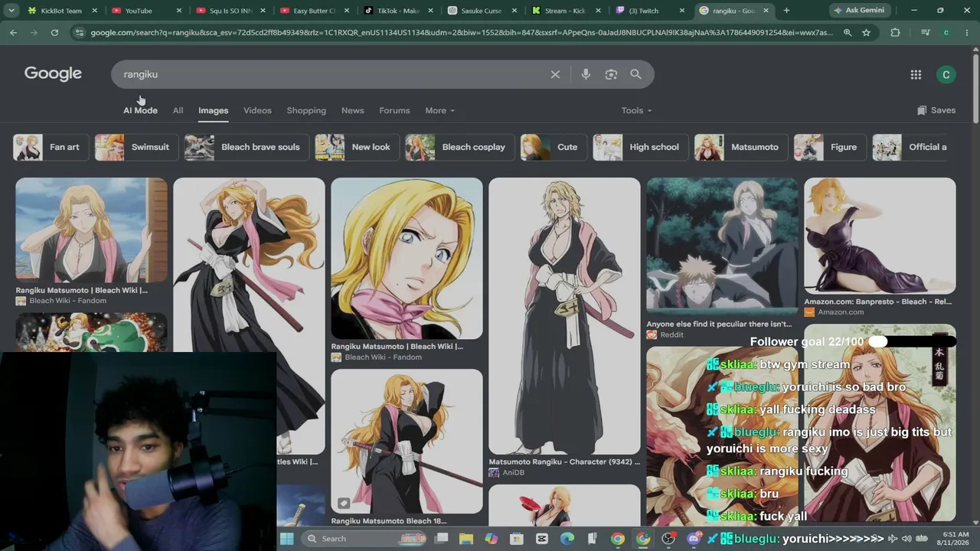Filter images by High school chip
Image resolution: width=980 pixels, height=551 pixels.
(641, 147)
